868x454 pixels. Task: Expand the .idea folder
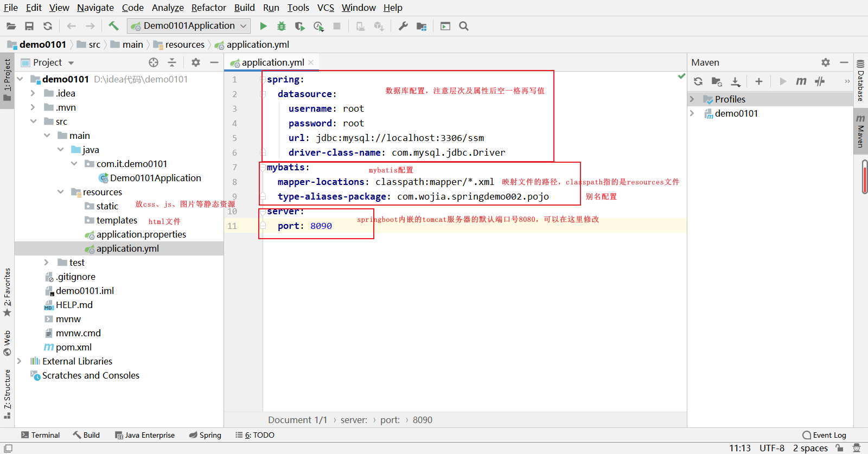click(33, 93)
